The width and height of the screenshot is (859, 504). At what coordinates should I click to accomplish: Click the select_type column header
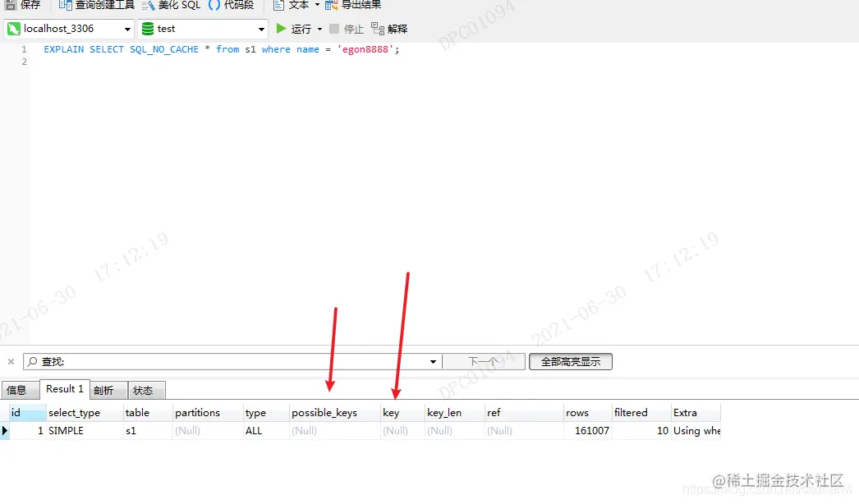click(x=85, y=413)
